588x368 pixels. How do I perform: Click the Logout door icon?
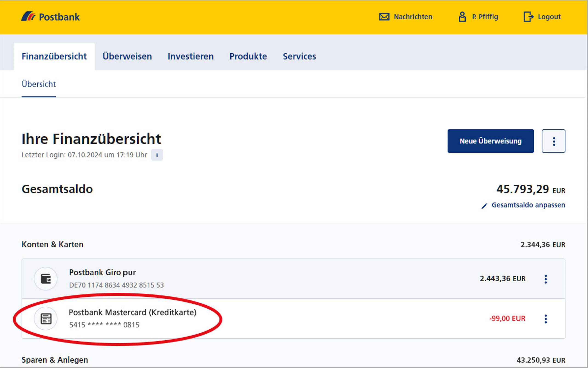tap(528, 17)
